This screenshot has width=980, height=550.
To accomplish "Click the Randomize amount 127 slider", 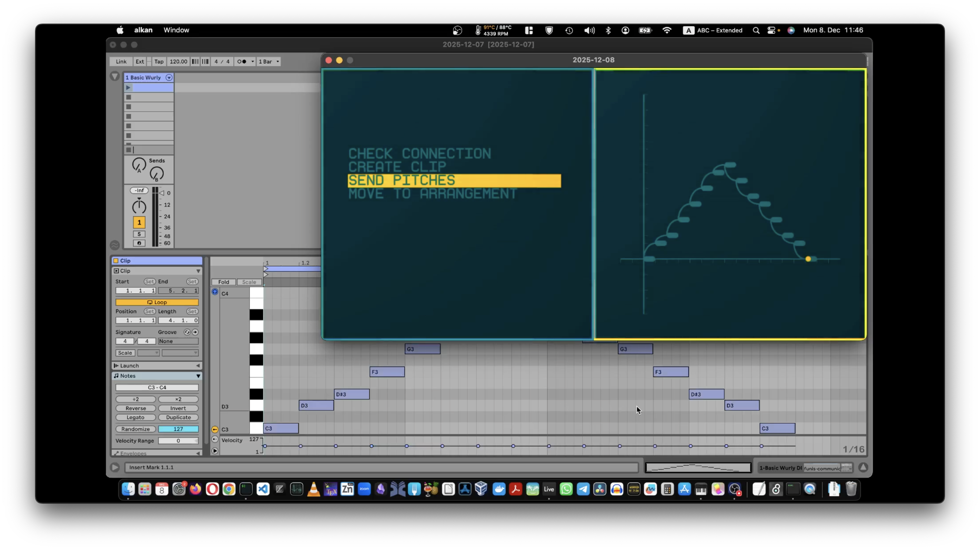I will (178, 429).
